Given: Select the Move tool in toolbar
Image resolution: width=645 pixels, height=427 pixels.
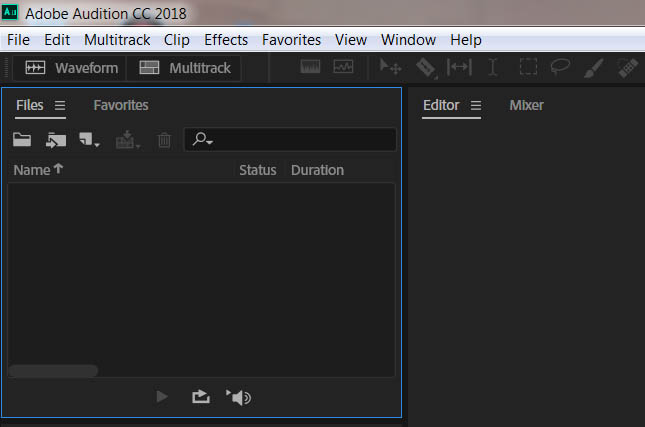Looking at the screenshot, I should pos(390,68).
